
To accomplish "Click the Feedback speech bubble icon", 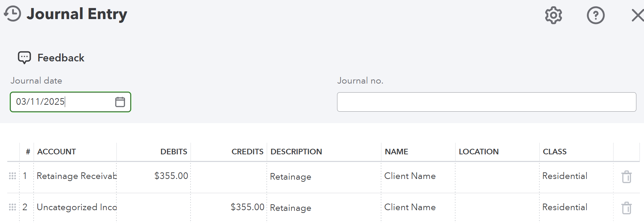I will point(24,58).
